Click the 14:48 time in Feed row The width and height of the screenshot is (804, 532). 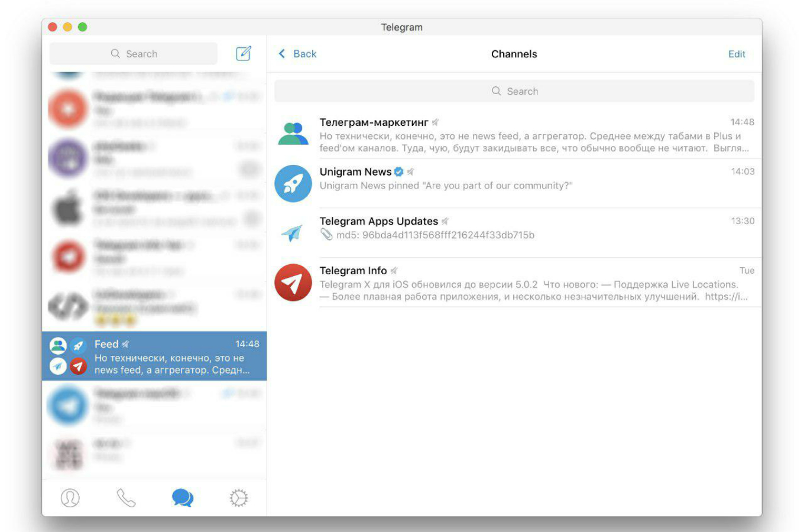[x=247, y=344]
